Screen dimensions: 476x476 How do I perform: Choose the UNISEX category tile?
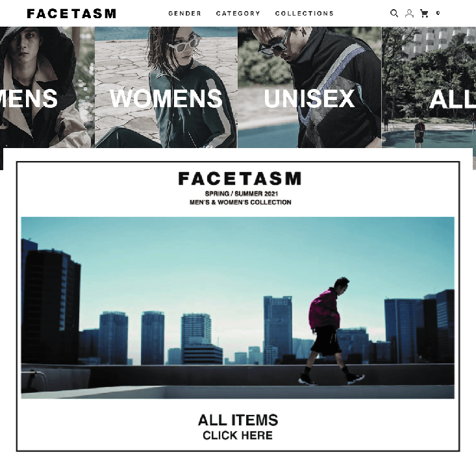click(x=309, y=88)
